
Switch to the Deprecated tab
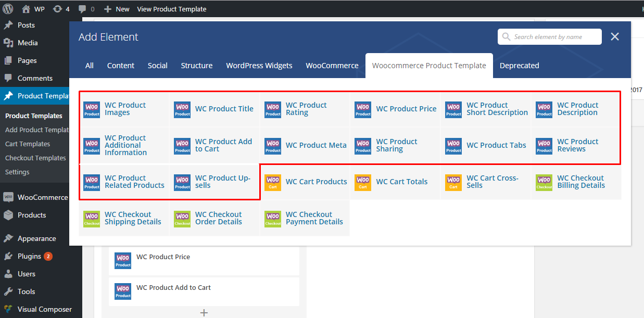[519, 65]
